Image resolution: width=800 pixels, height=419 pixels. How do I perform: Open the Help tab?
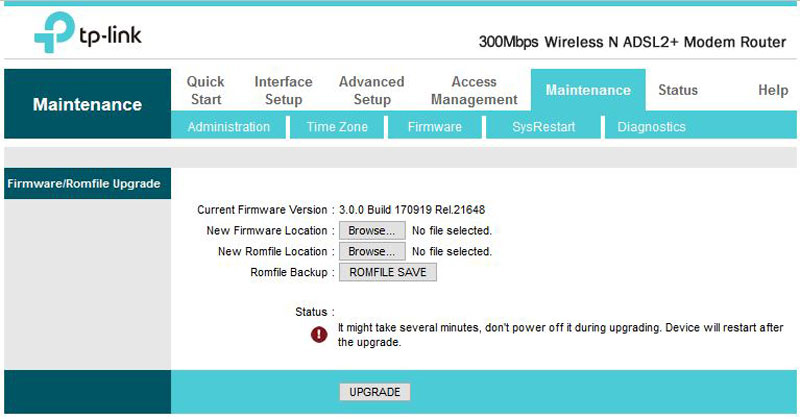773,90
